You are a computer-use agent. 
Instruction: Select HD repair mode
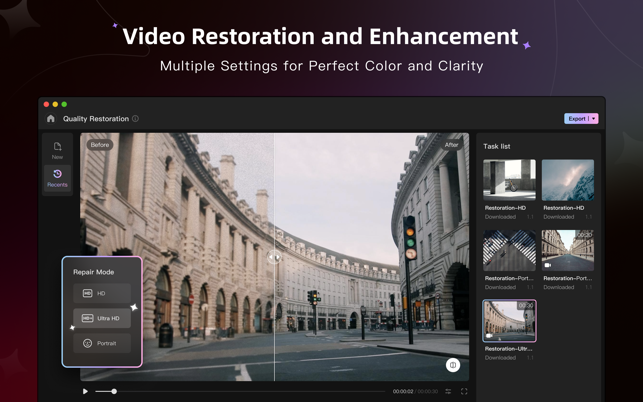(102, 293)
